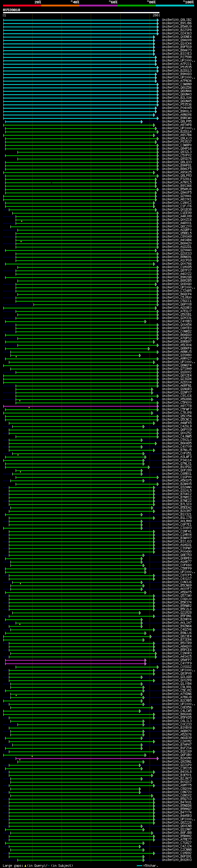Select label UniRef100_B4TY74
The height and width of the screenshot is (868, 197).
click(x=177, y=812)
